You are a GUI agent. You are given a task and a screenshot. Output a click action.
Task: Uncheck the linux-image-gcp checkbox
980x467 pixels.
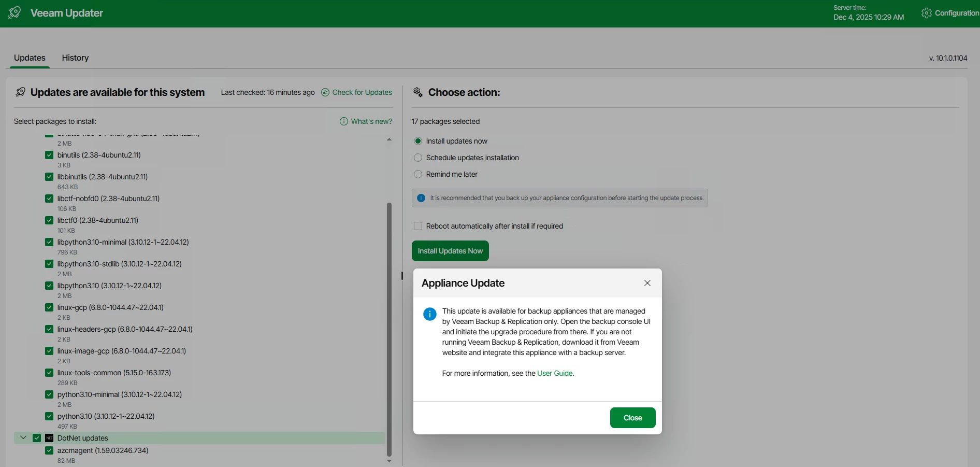(49, 351)
